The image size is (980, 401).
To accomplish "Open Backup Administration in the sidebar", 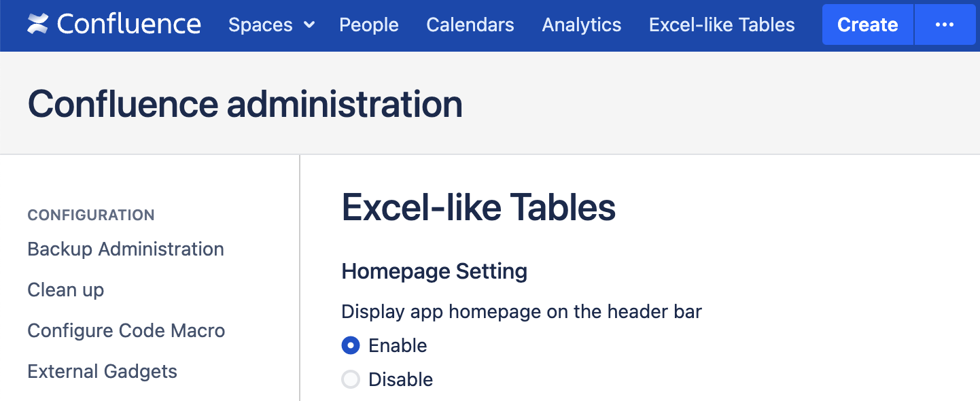I will (126, 249).
